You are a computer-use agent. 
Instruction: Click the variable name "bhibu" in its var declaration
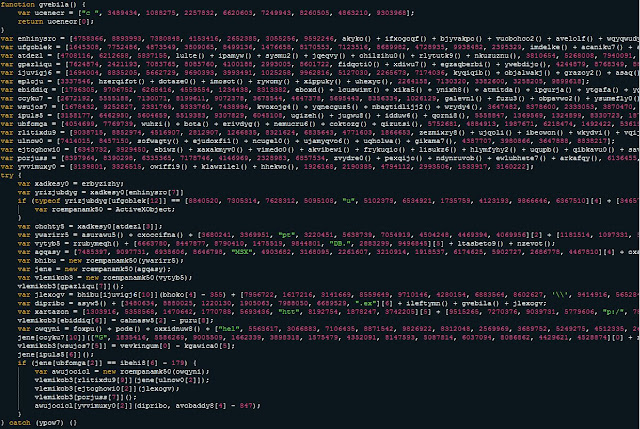45,260
